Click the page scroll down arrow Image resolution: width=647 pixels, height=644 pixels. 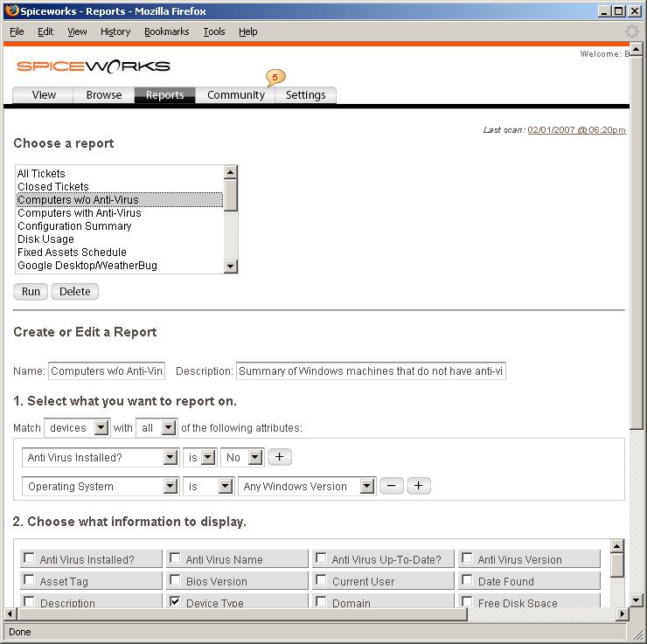pos(636,600)
